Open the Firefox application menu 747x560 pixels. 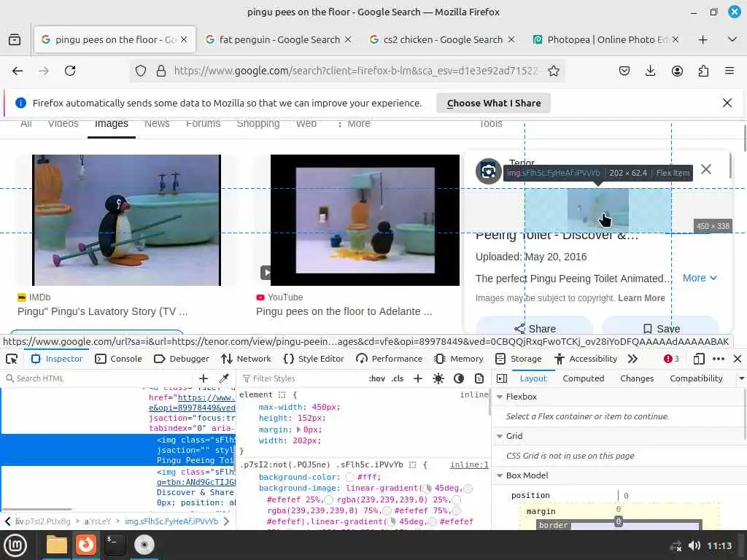point(729,71)
